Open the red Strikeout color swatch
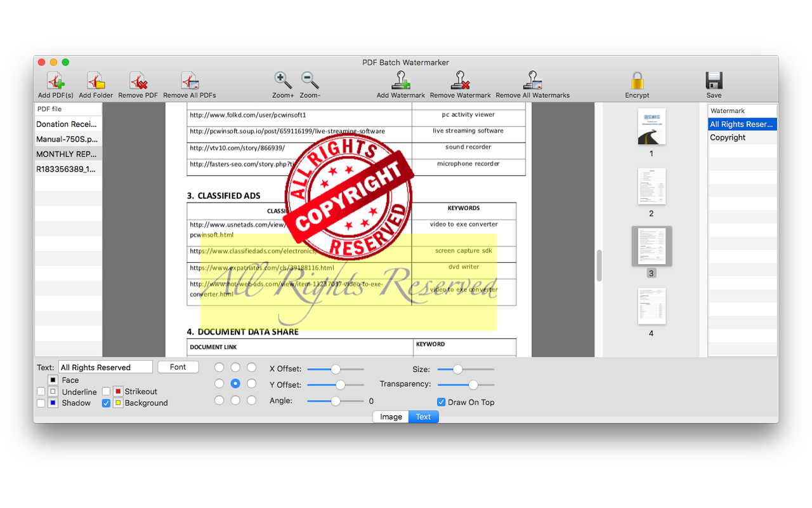The height and width of the screenshot is (508, 812). [118, 391]
